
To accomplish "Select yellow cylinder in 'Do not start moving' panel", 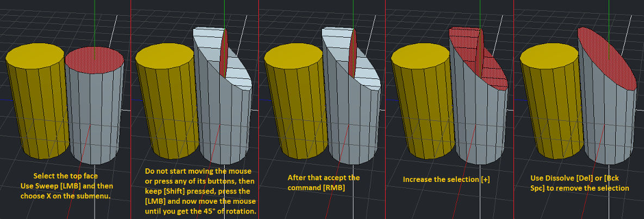I will (166, 101).
